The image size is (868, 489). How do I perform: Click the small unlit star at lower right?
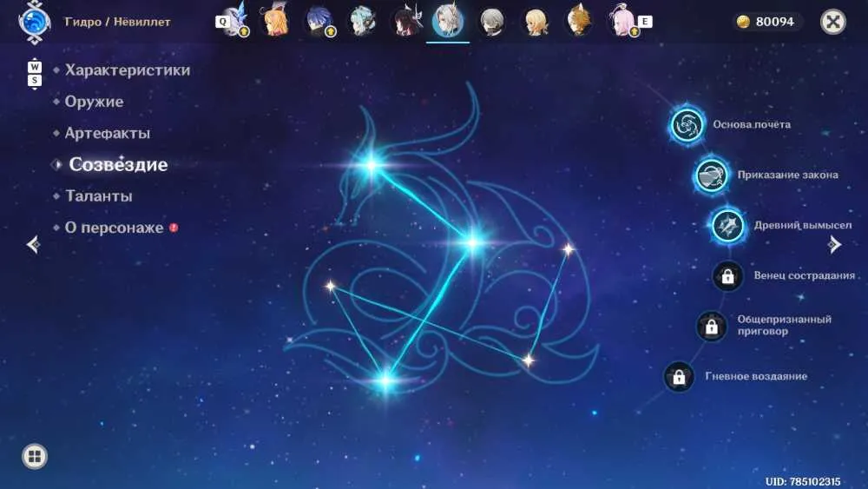pyautogui.click(x=528, y=360)
